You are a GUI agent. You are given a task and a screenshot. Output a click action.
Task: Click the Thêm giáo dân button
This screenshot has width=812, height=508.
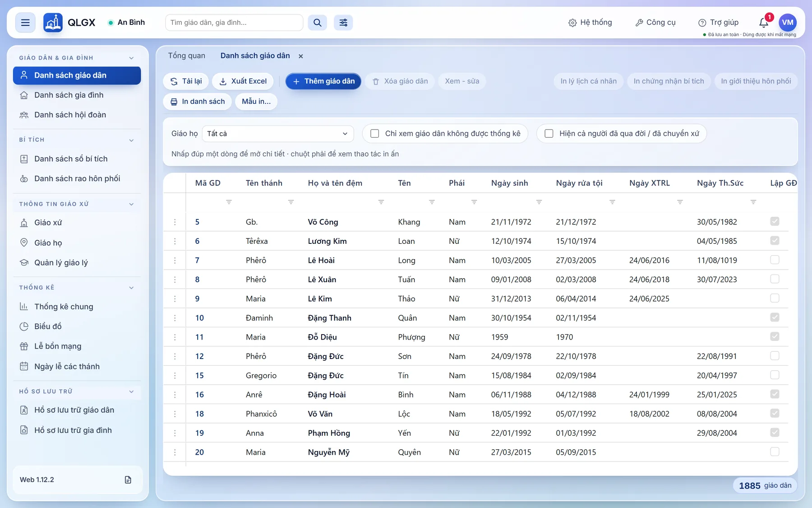pos(323,81)
